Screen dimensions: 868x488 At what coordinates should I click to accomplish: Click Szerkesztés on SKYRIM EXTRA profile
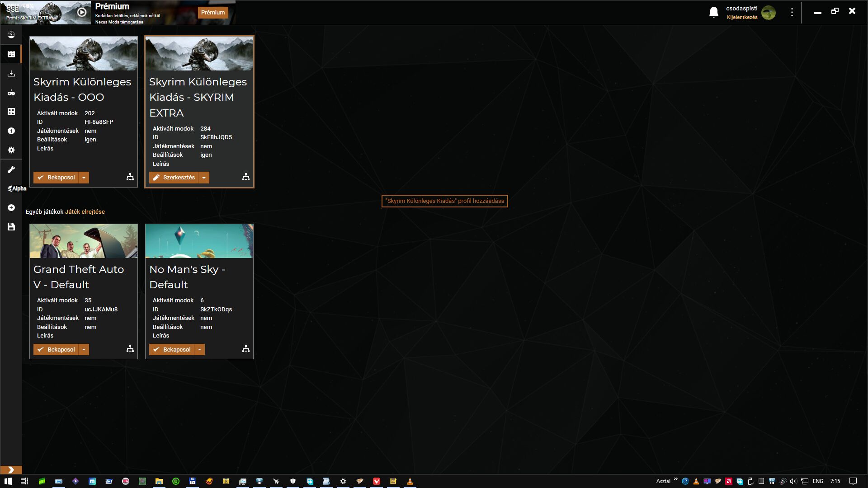[174, 178]
